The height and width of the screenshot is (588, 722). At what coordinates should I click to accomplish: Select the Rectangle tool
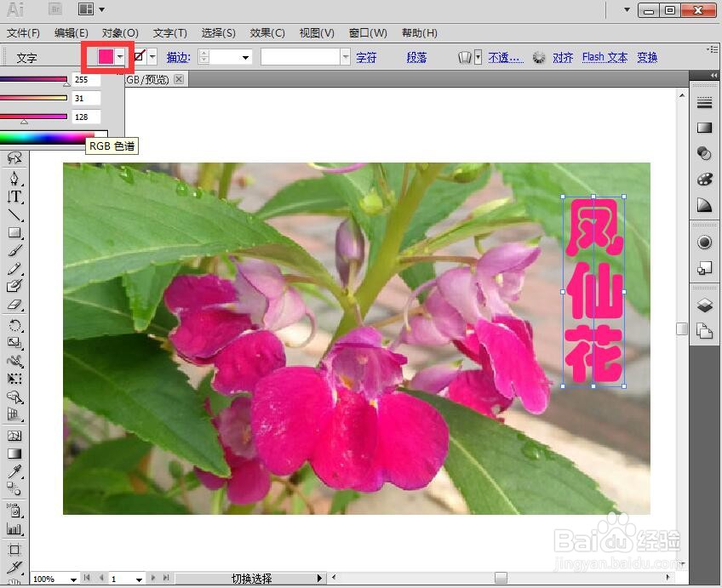point(14,233)
